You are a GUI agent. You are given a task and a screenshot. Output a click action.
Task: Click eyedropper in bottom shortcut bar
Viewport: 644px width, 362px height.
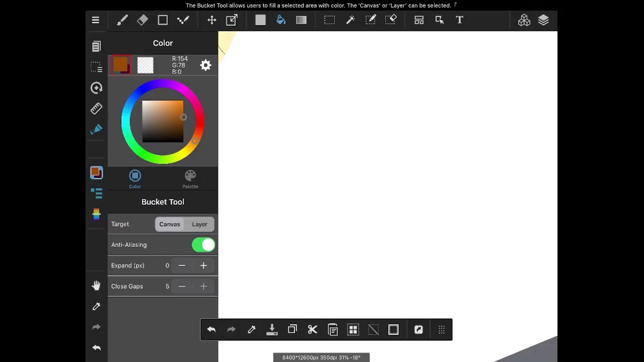click(x=252, y=330)
